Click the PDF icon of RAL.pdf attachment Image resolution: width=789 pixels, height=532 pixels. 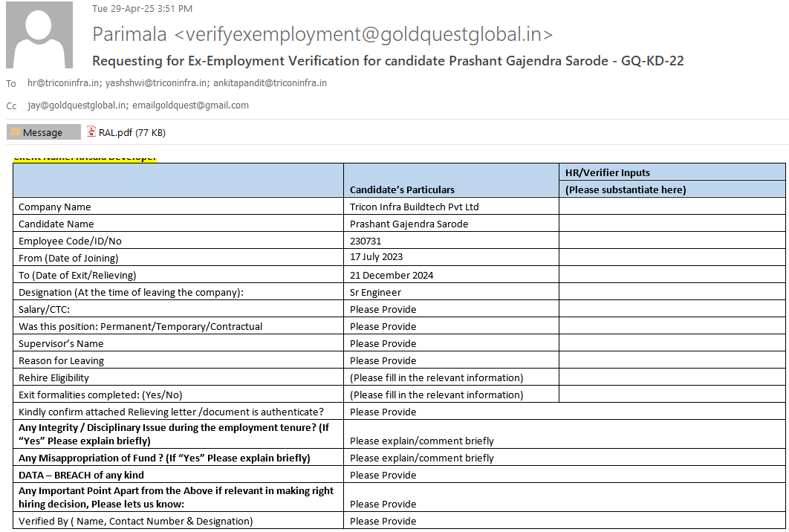coord(92,132)
